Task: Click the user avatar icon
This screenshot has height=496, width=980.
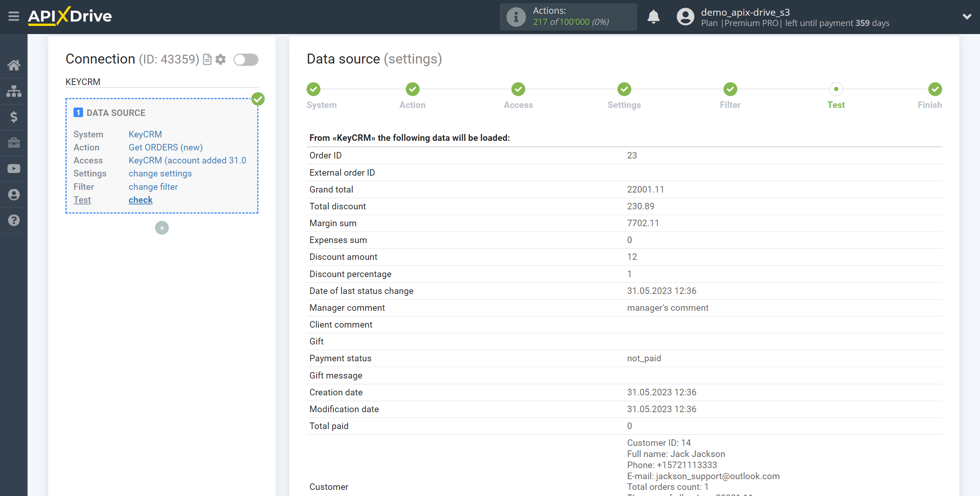Action: [x=685, y=17]
